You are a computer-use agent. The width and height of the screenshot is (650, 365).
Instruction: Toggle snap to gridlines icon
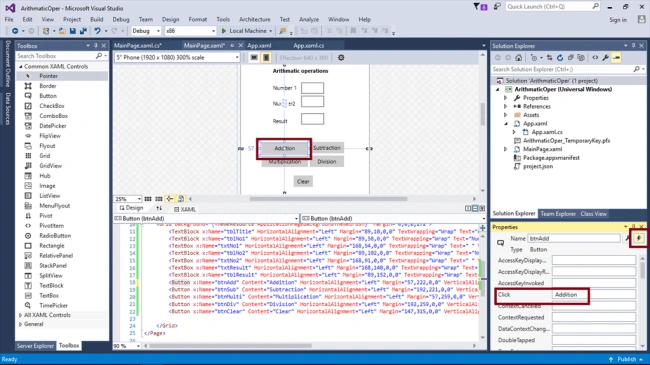pyautogui.click(x=159, y=199)
